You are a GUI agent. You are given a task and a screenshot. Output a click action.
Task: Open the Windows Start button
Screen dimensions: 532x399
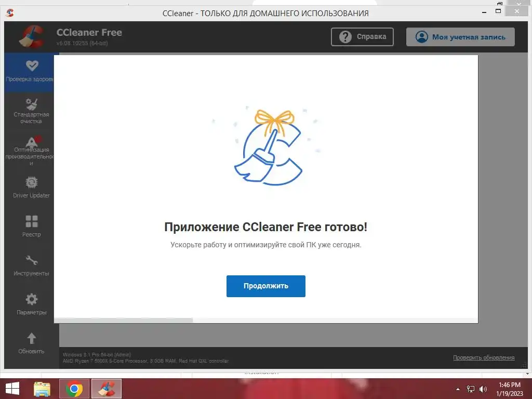click(x=12, y=389)
